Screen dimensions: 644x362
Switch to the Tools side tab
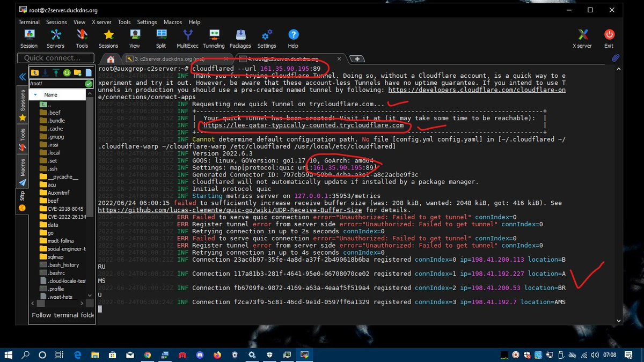23,138
